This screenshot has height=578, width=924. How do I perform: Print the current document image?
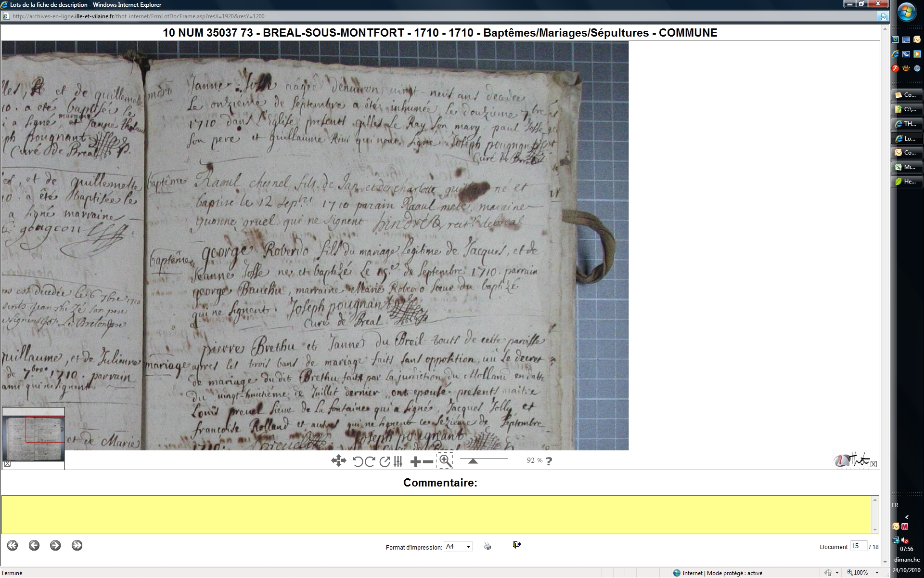point(488,546)
